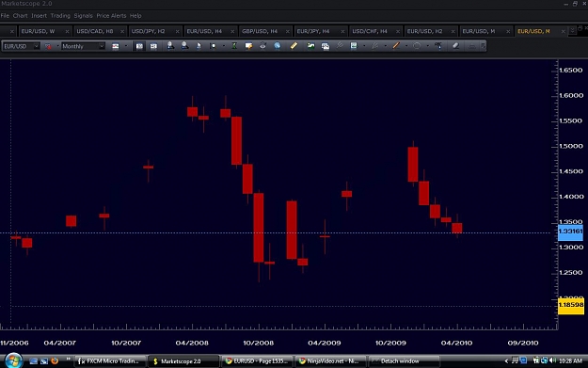The width and height of the screenshot is (588, 368).
Task: Click the 04/2008 label on time axis
Action: click(192, 343)
